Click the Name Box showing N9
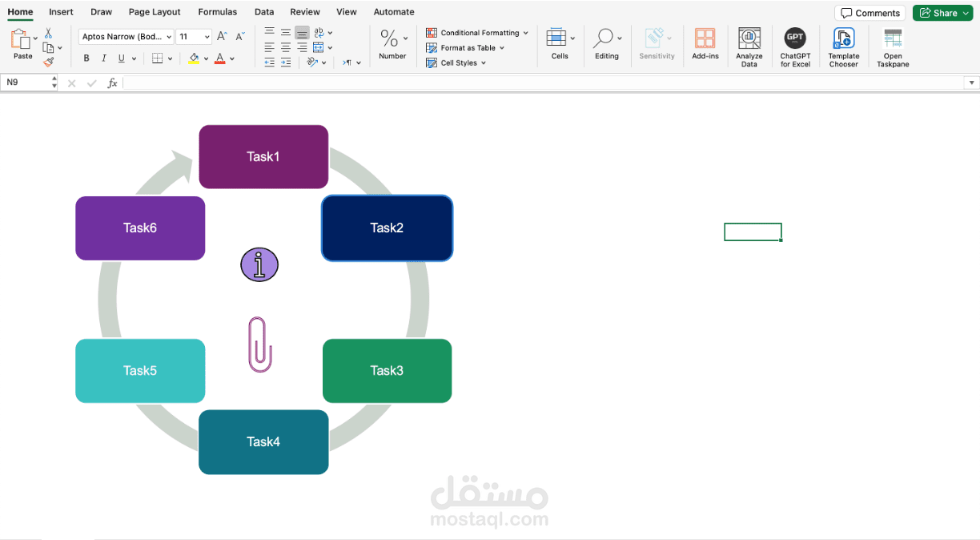The image size is (980, 540). 26,83
